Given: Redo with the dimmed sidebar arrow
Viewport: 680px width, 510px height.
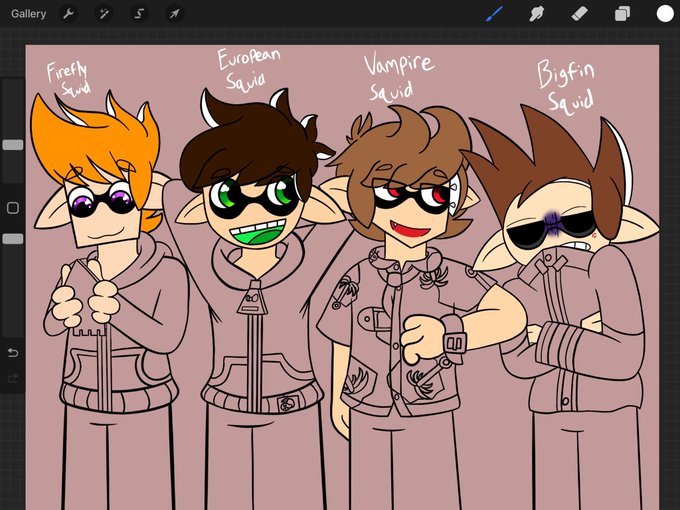Looking at the screenshot, I should 13,379.
